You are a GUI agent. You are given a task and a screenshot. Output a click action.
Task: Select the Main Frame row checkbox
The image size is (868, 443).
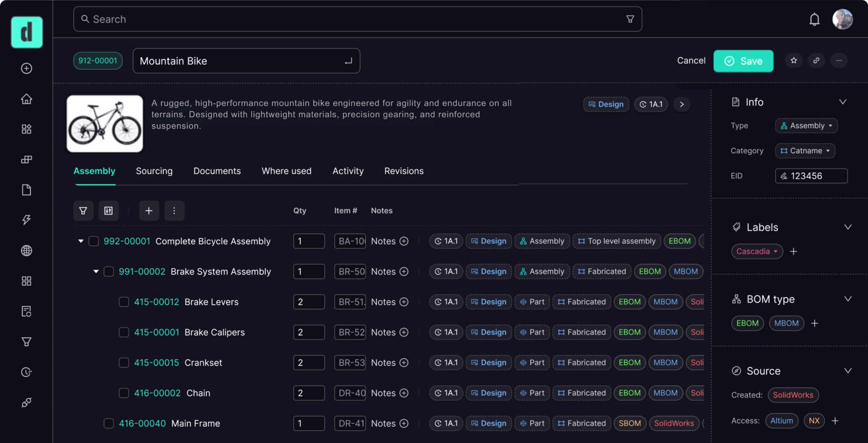point(108,423)
